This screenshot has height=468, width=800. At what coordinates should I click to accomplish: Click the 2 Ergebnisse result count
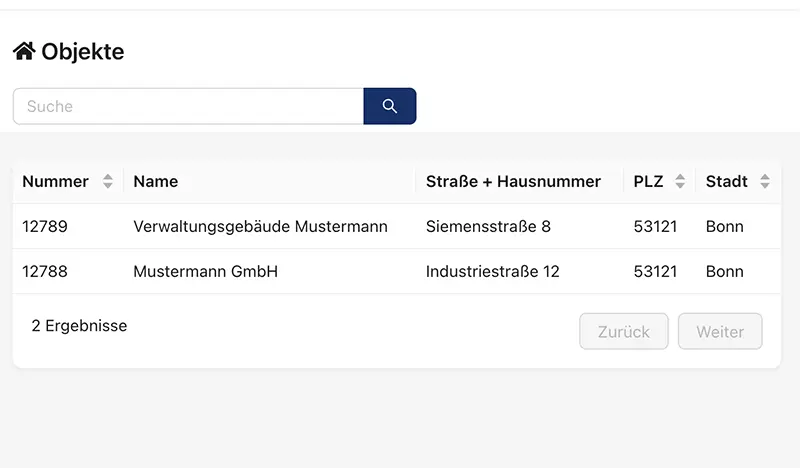pos(80,326)
